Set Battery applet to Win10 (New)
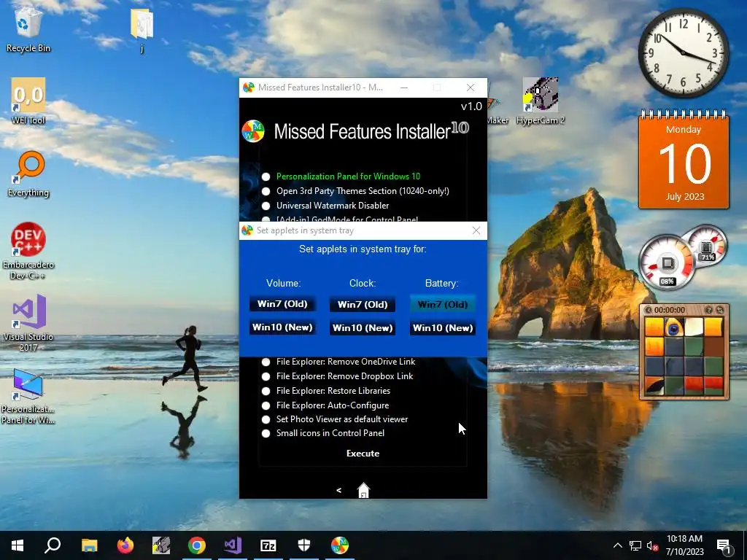 (443, 327)
